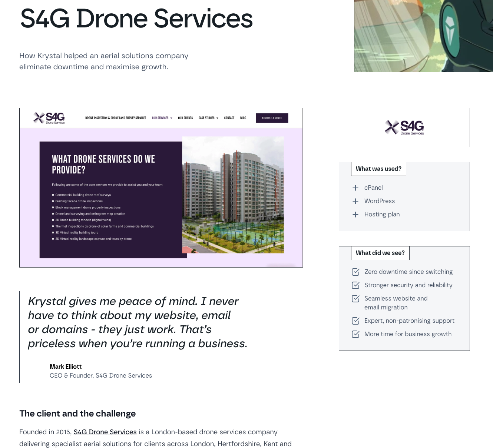Screen dimensions: 493x448
Task: Click the plus icon beside WordPress
Action: pyautogui.click(x=355, y=201)
